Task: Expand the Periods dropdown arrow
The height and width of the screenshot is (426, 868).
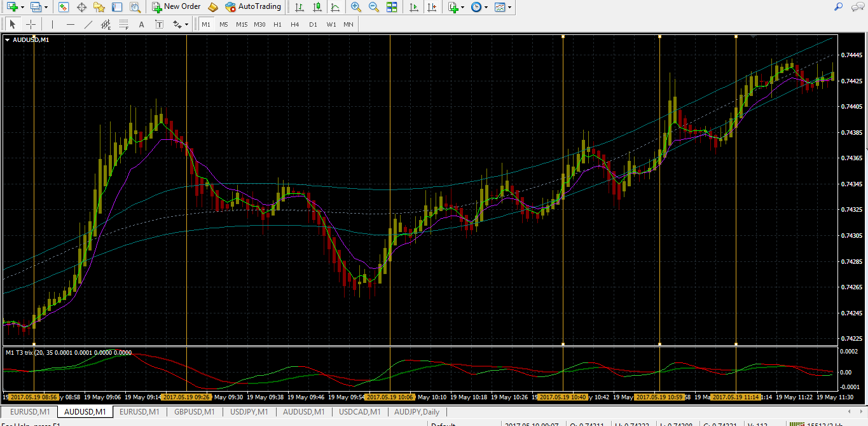Action: pos(486,7)
